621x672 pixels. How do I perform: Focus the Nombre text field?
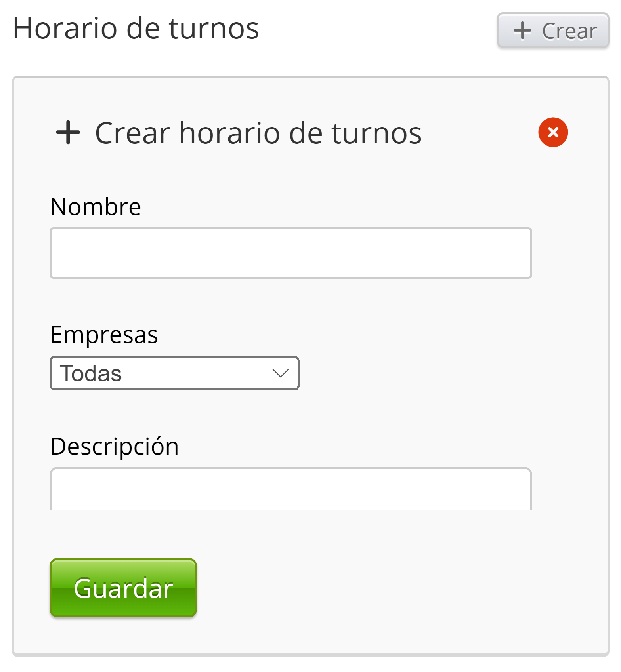pyautogui.click(x=290, y=253)
